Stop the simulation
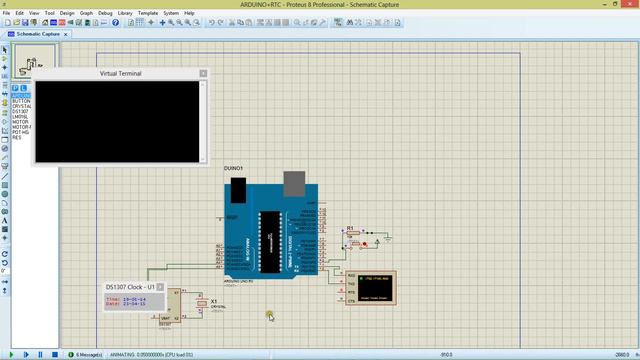Image resolution: width=640 pixels, height=360 pixels. (x=55, y=355)
